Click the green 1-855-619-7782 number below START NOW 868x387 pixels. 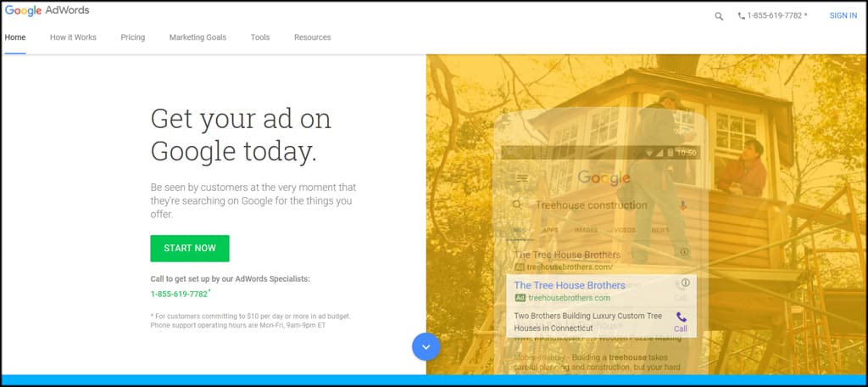[180, 294]
